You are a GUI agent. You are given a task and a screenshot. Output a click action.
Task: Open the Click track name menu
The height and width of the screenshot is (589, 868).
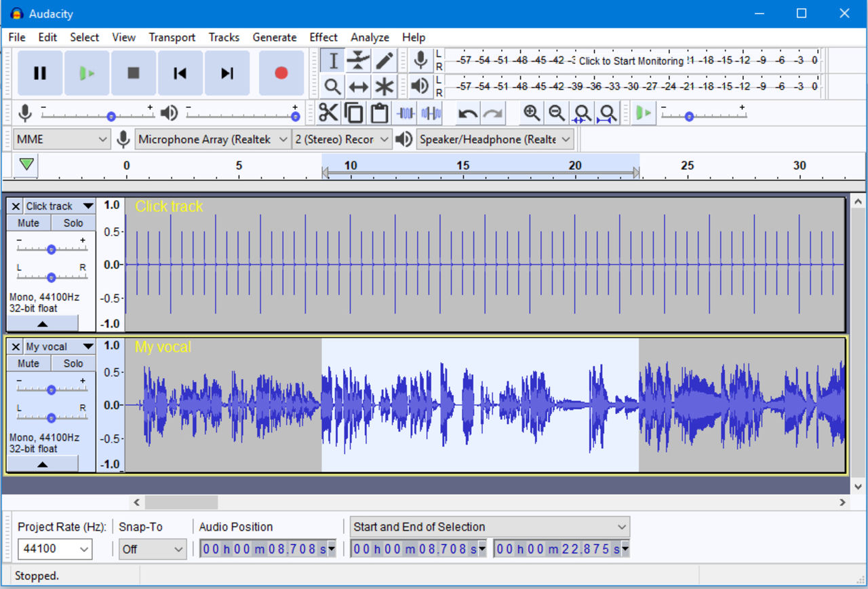[x=59, y=206]
